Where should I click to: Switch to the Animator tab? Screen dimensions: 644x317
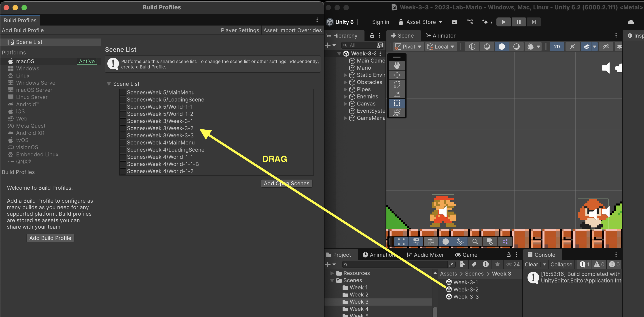441,36
